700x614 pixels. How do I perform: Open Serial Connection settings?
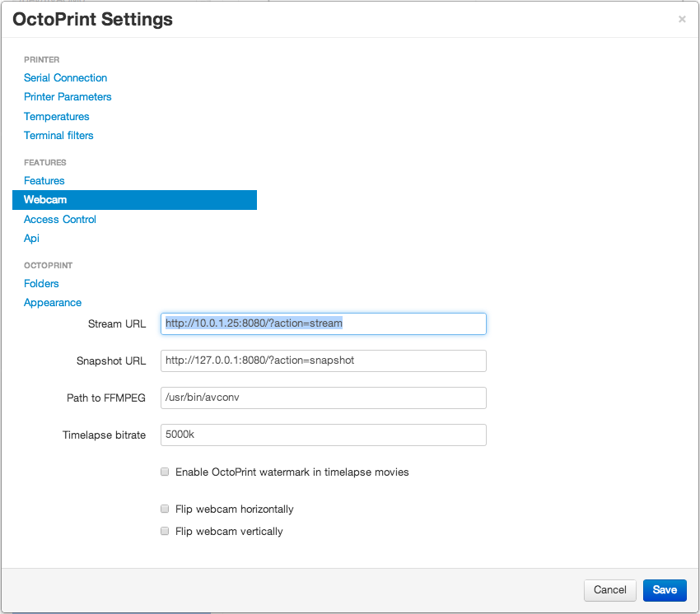click(66, 77)
